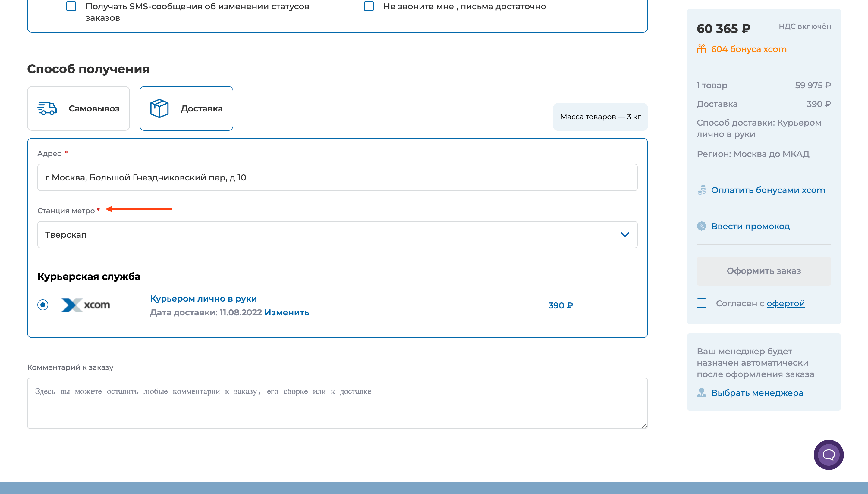Switch to the Самовывоз tab

(78, 108)
